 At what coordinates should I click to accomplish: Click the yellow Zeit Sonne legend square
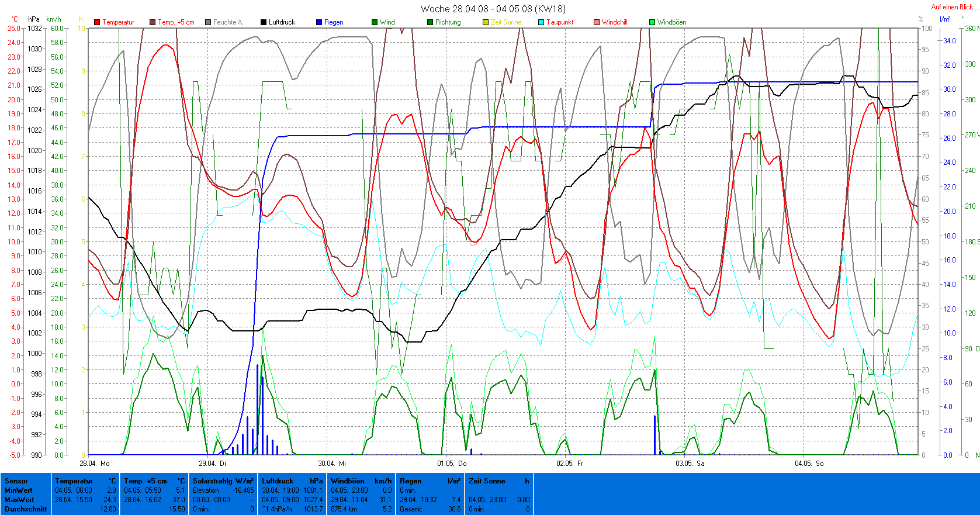tap(486, 22)
